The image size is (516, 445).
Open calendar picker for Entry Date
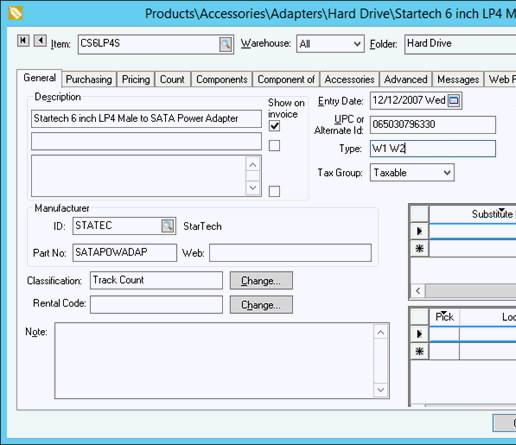coord(454,100)
